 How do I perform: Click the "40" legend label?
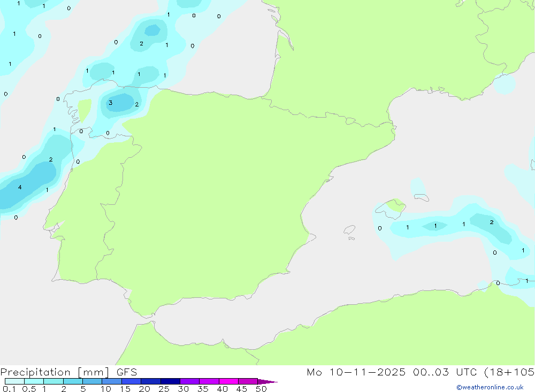pyautogui.click(x=222, y=389)
